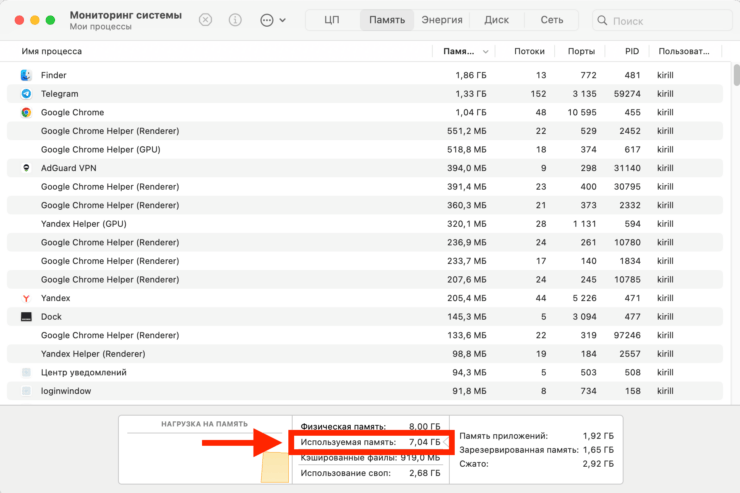Sort by the PID column header
Image resolution: width=740 pixels, height=493 pixels.
(x=631, y=51)
